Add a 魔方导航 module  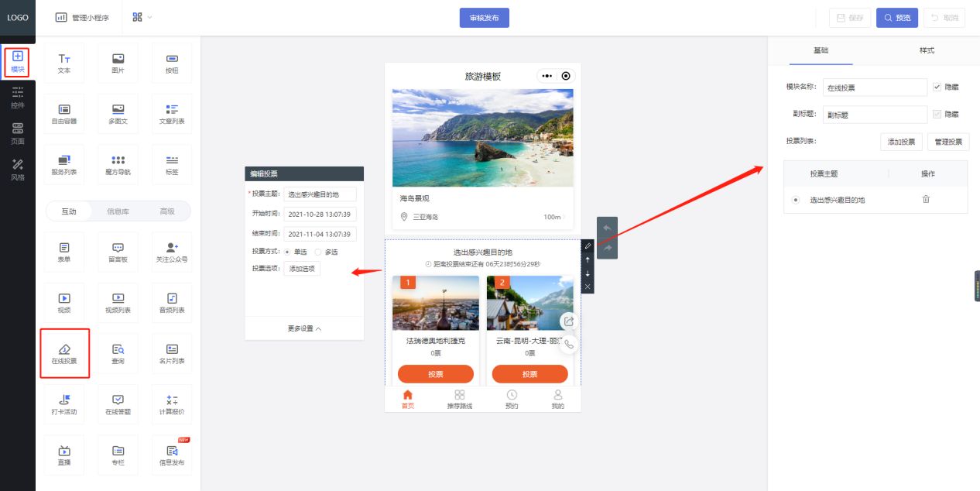click(118, 164)
